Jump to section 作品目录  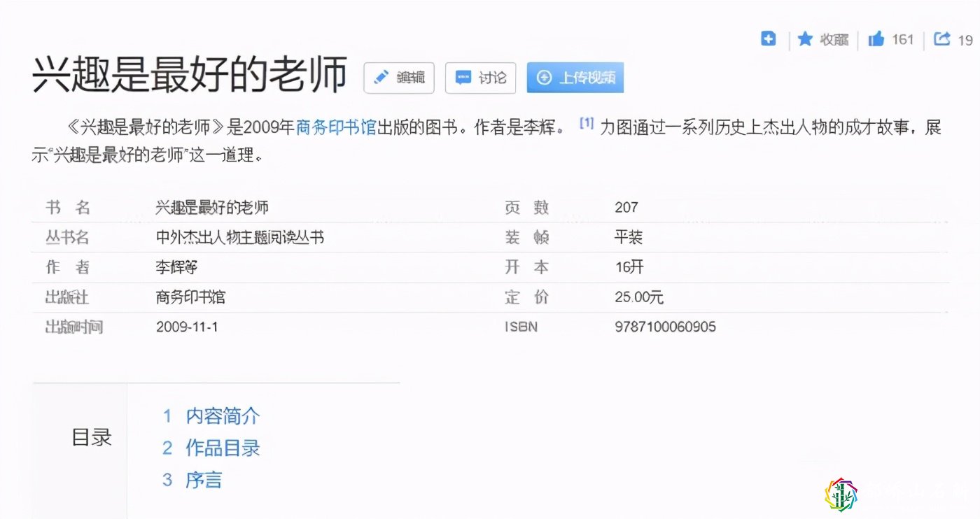point(223,448)
